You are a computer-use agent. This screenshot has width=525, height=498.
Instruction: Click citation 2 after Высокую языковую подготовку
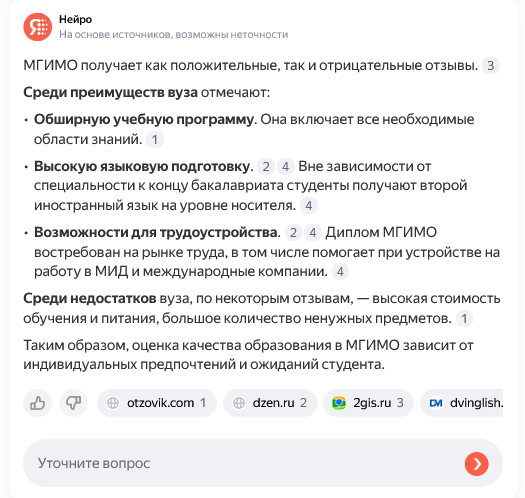pyautogui.click(x=266, y=166)
